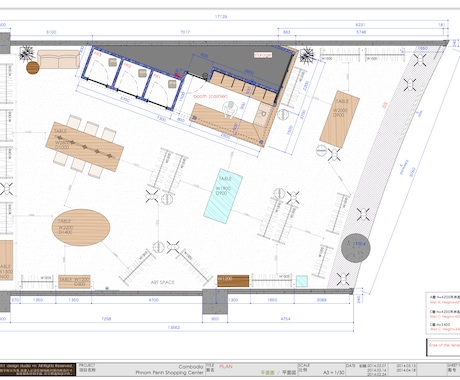Select the stool inside fitting room FR2
This screenshot has width=460, height=380.
(142, 73)
